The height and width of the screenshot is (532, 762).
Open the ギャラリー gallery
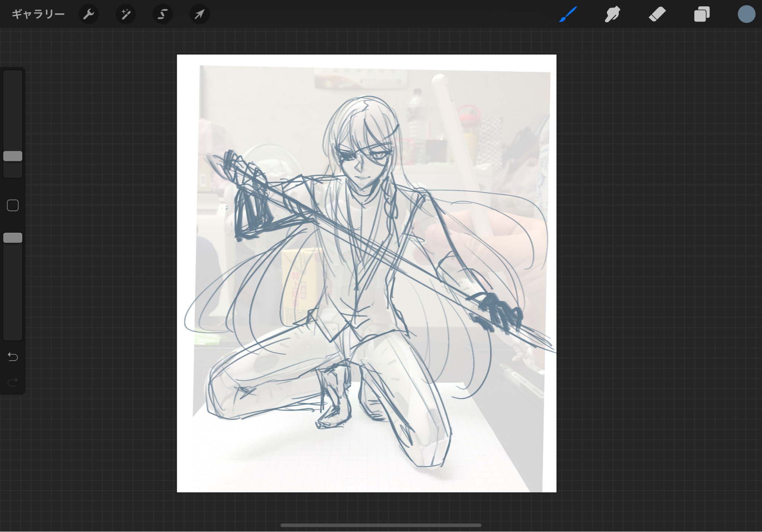click(38, 14)
